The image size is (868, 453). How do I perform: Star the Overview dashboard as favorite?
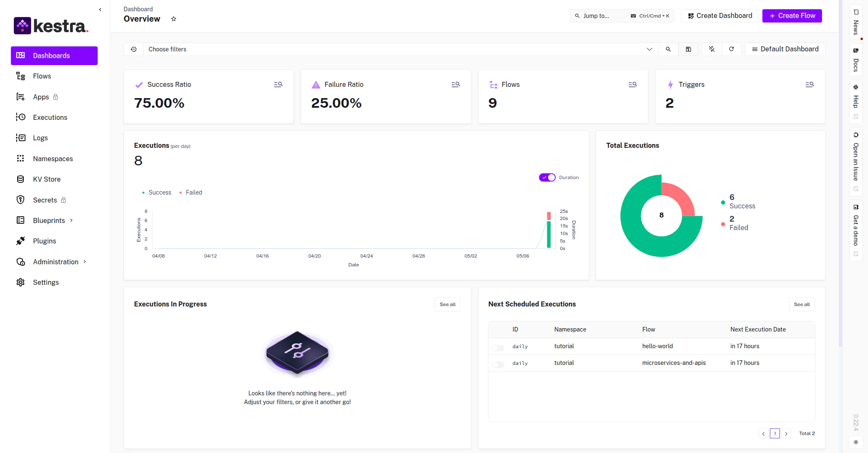tap(174, 19)
